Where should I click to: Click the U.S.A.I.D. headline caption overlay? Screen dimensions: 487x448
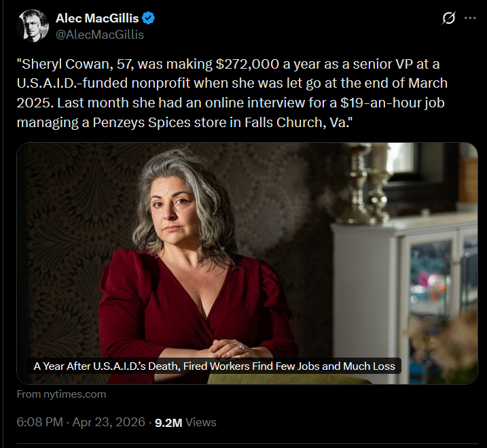(x=214, y=366)
